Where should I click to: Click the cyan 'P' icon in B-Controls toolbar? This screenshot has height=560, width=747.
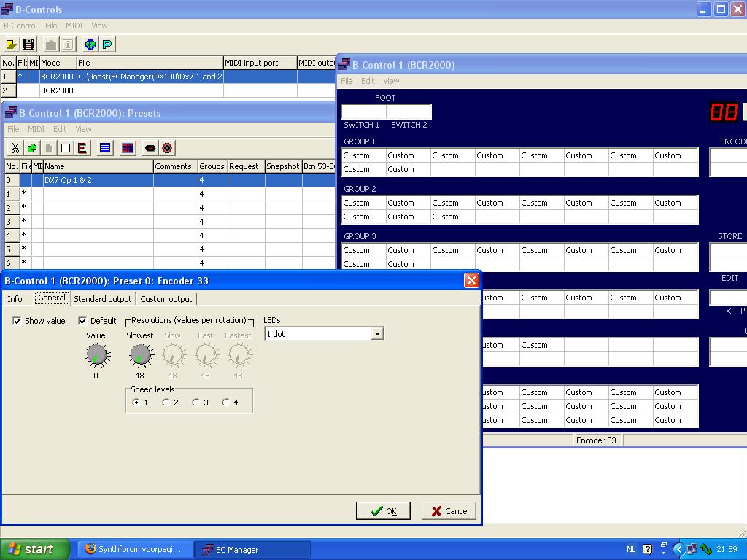coord(107,44)
